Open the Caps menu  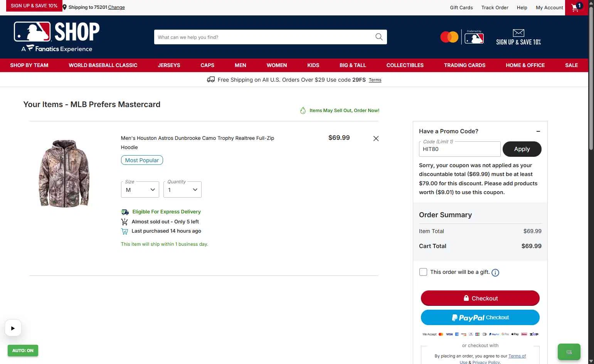click(x=207, y=65)
